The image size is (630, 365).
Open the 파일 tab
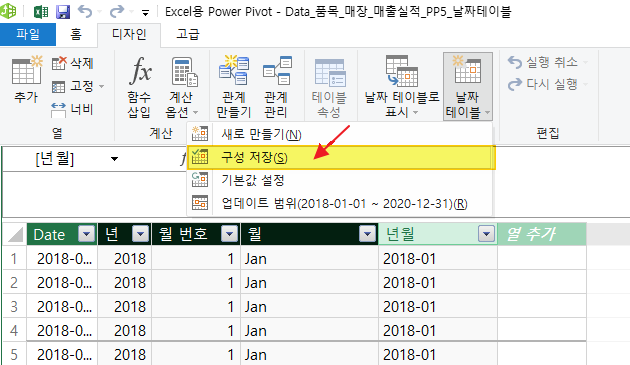coord(28,34)
